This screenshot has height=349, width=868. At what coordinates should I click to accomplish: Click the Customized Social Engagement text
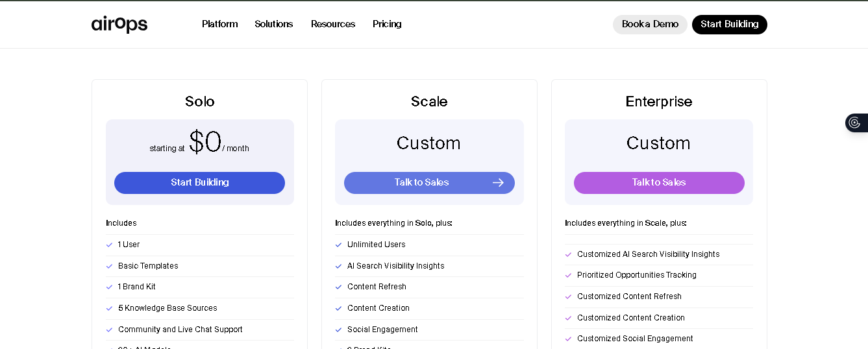(x=635, y=339)
